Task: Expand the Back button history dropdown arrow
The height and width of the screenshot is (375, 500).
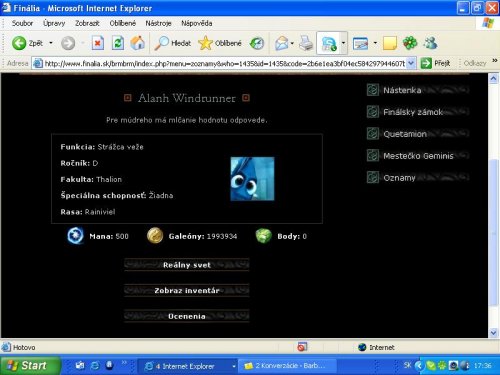Action: click(51, 43)
